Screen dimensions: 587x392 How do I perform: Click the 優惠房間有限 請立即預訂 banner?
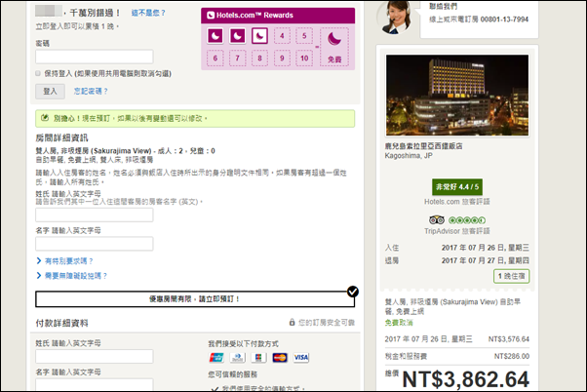195,299
